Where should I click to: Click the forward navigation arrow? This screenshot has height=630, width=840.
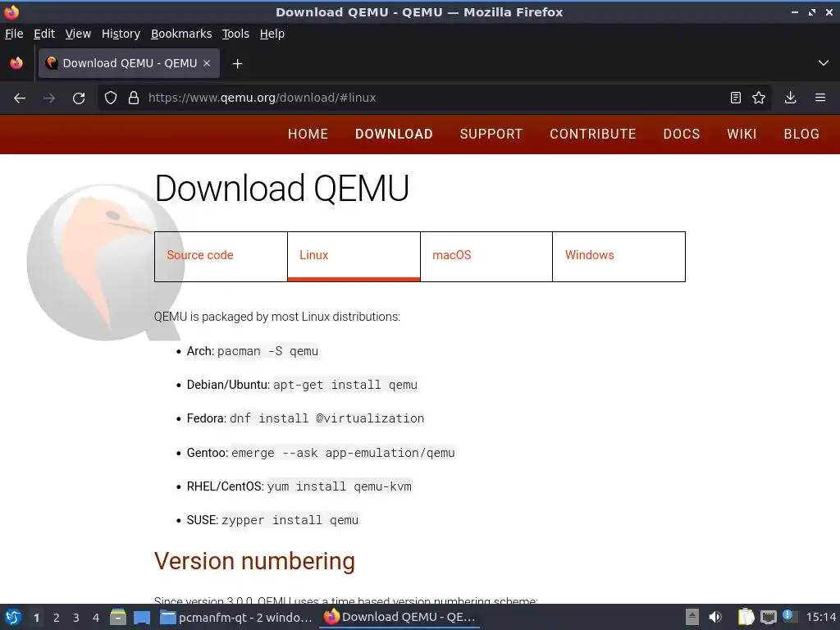pos(49,98)
